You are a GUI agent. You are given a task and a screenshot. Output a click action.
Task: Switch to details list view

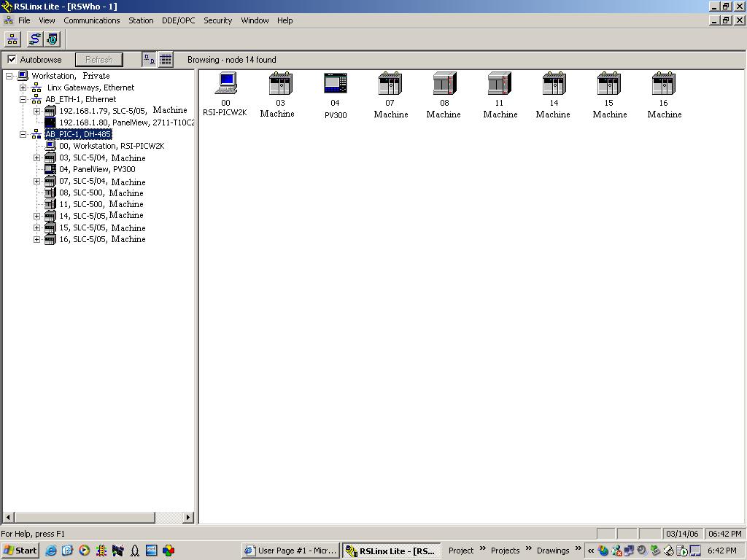(x=166, y=60)
